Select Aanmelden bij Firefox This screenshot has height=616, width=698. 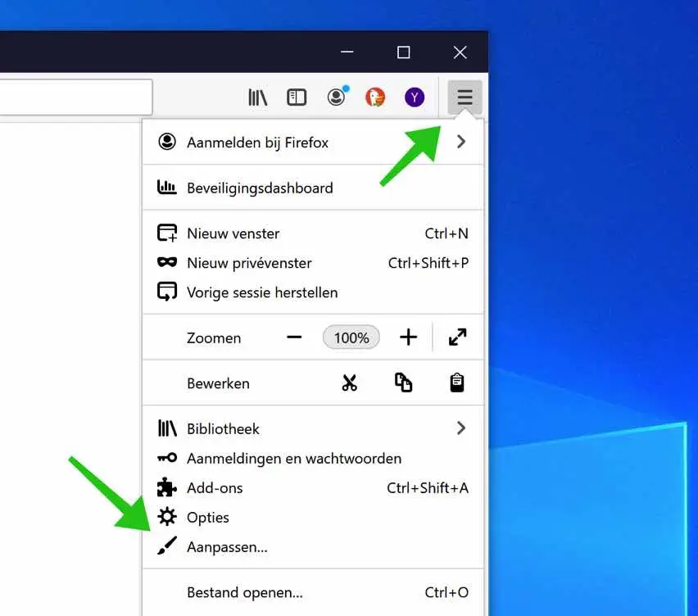click(313, 142)
